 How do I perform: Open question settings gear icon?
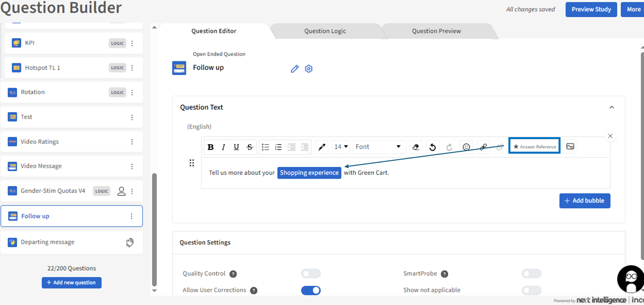(309, 69)
